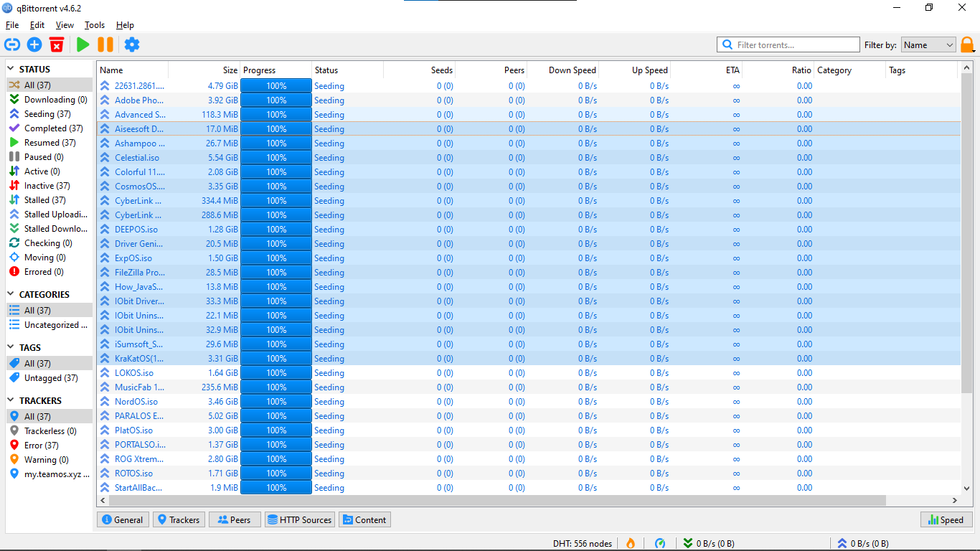Filter by Active (0) status
The width and height of the screenshot is (980, 551).
[x=49, y=171]
